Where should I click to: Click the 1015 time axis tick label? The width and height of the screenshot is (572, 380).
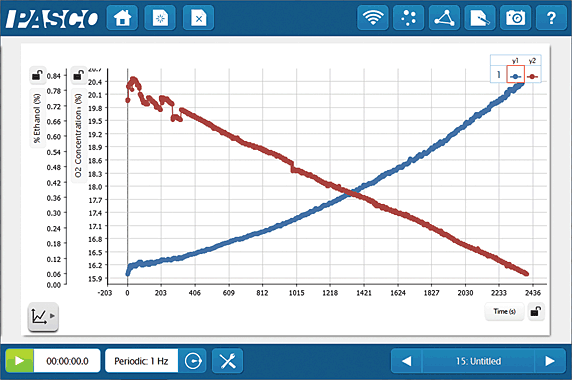click(x=297, y=293)
